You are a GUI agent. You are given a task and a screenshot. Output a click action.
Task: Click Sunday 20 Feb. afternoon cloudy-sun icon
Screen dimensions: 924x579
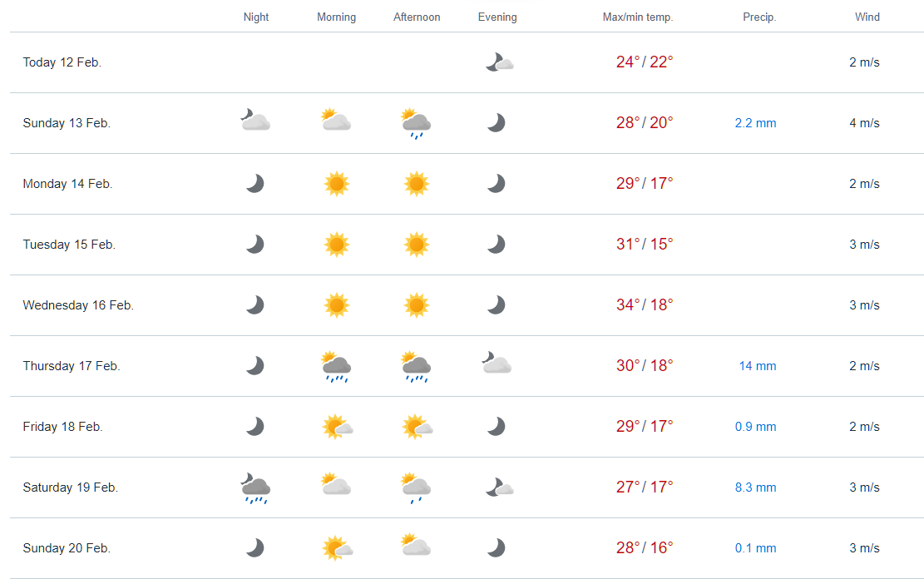pos(416,547)
